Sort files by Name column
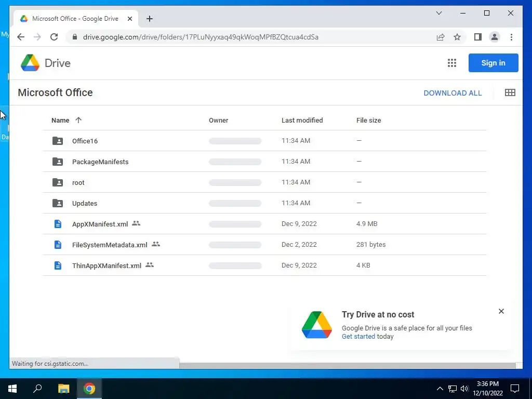 [x=60, y=120]
